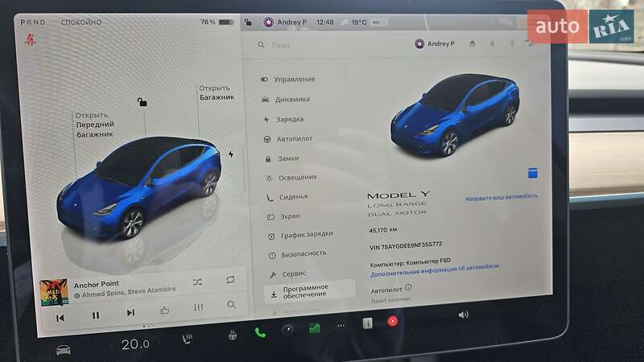Toggle shuffle in the media player
644x362 pixels.
198,282
